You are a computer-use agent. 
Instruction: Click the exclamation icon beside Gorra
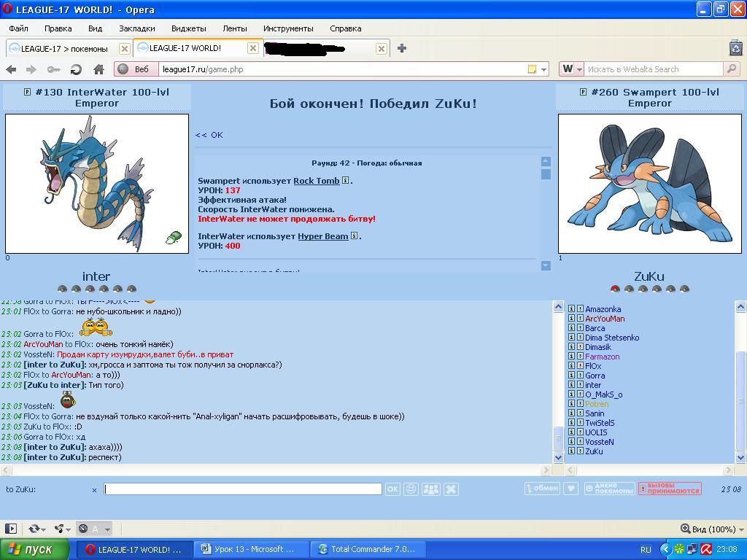pyautogui.click(x=580, y=376)
